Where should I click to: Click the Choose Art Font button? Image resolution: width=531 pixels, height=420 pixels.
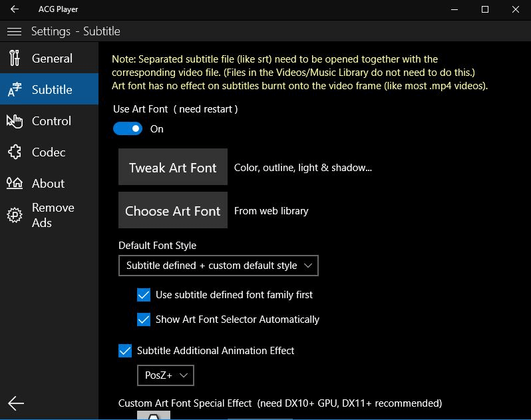click(x=173, y=210)
